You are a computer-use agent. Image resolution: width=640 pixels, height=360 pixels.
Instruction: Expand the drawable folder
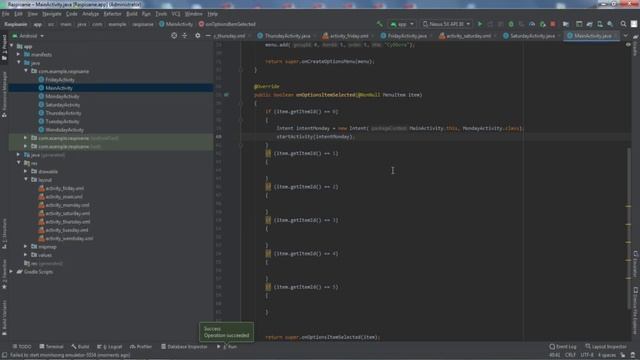(x=26, y=171)
